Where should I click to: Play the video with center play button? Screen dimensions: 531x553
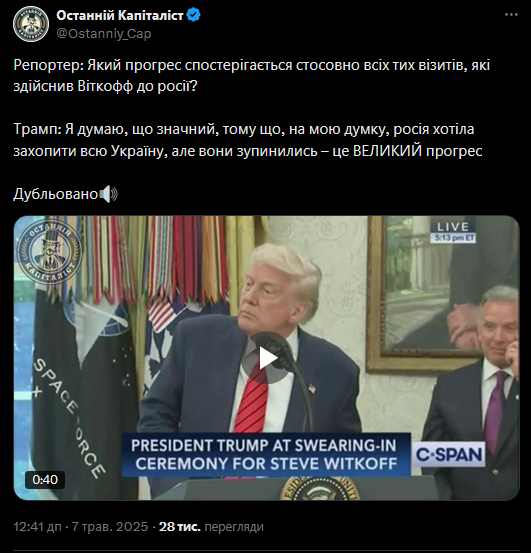coord(267,358)
